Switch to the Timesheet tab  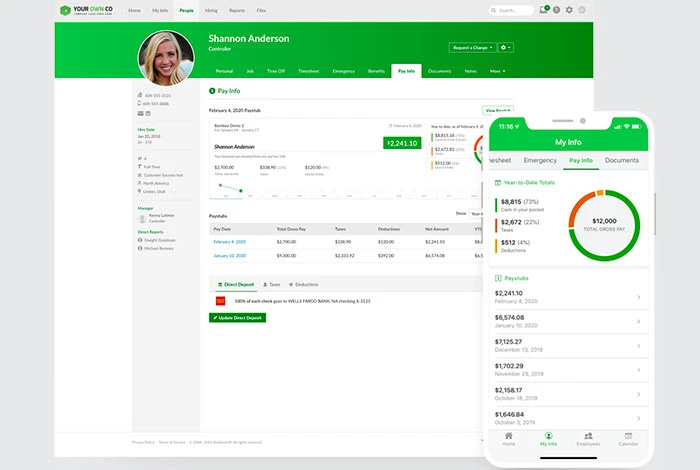pyautogui.click(x=308, y=71)
